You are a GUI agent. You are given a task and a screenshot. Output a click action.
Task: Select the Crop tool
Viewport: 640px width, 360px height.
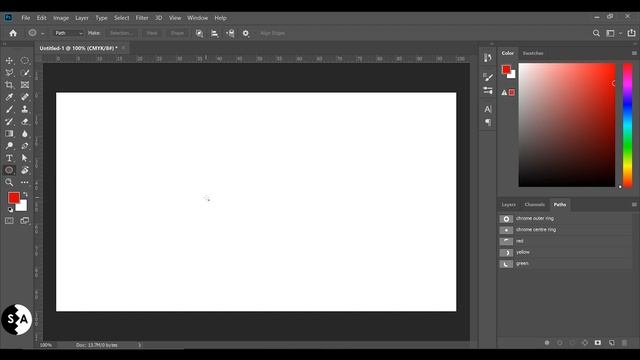pyautogui.click(x=9, y=85)
